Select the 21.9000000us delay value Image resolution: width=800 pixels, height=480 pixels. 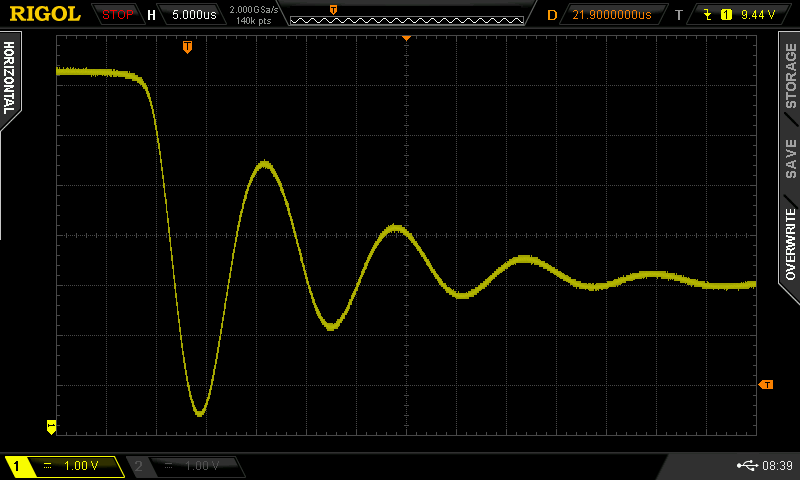pyautogui.click(x=611, y=15)
